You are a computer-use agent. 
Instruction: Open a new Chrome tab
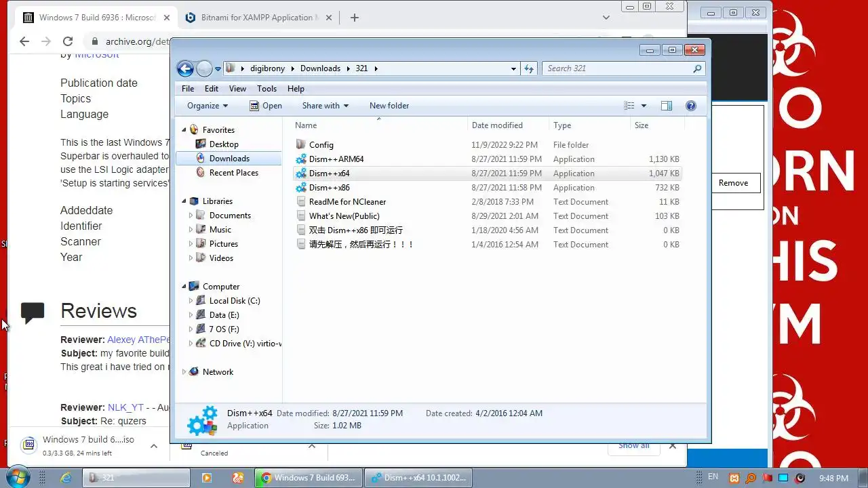(354, 18)
